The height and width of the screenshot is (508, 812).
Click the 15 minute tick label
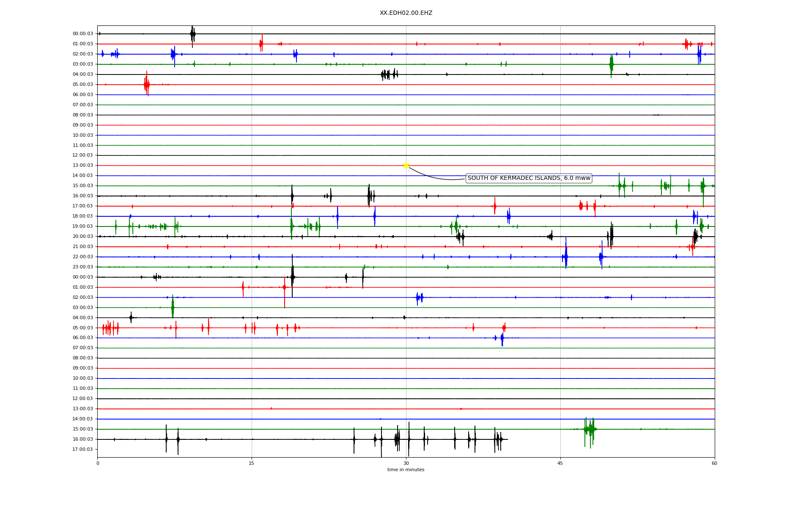pos(252,464)
